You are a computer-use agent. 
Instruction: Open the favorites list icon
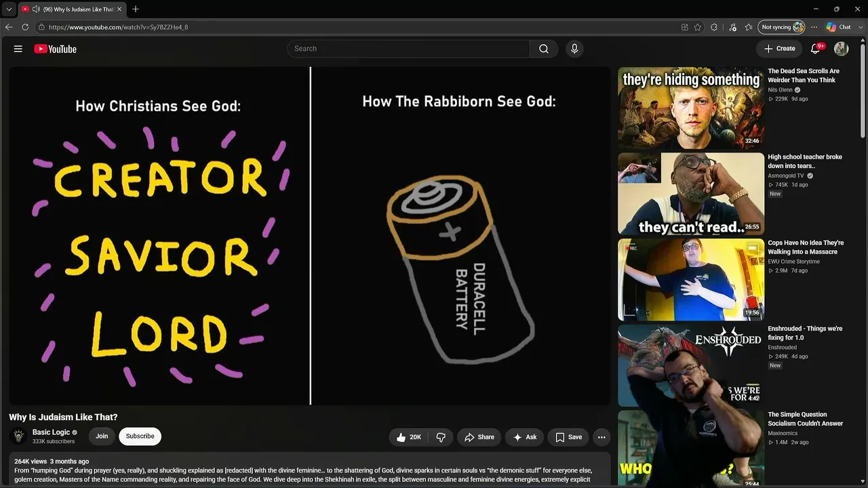click(749, 27)
